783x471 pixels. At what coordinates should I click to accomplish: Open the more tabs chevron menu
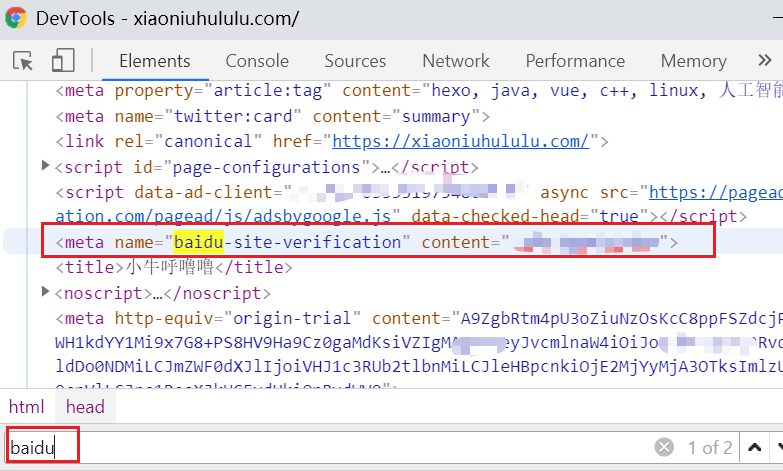click(765, 61)
